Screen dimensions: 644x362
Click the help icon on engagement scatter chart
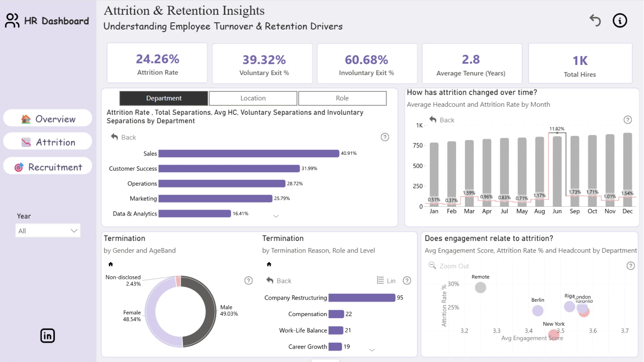coord(631,266)
